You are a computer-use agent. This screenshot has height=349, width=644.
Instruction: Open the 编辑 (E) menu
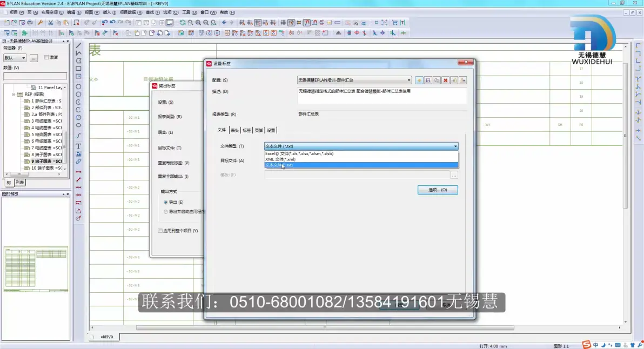74,12
